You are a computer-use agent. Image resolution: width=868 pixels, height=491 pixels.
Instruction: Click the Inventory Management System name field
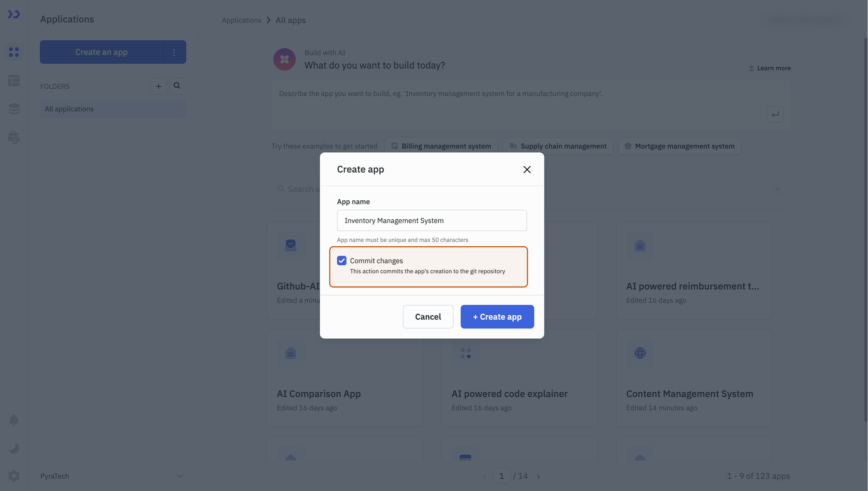[x=431, y=220]
